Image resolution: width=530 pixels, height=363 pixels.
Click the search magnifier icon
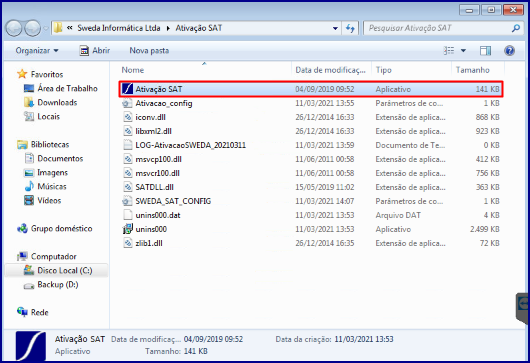pyautogui.click(x=516, y=28)
